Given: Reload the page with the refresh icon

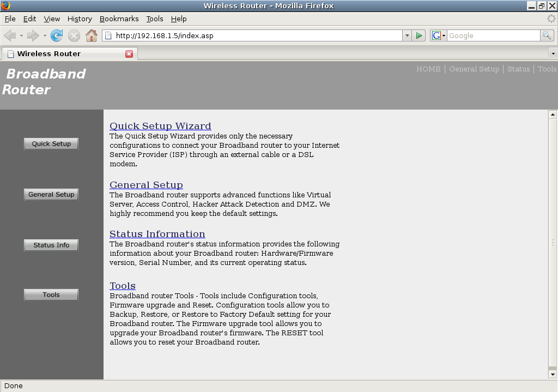Looking at the screenshot, I should 57,35.
